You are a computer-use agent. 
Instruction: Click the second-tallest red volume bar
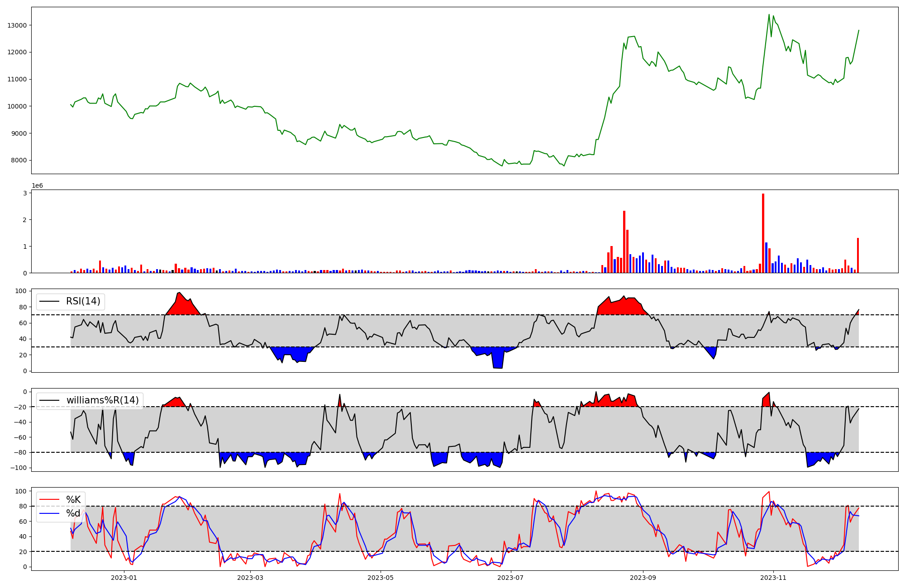tap(624, 242)
